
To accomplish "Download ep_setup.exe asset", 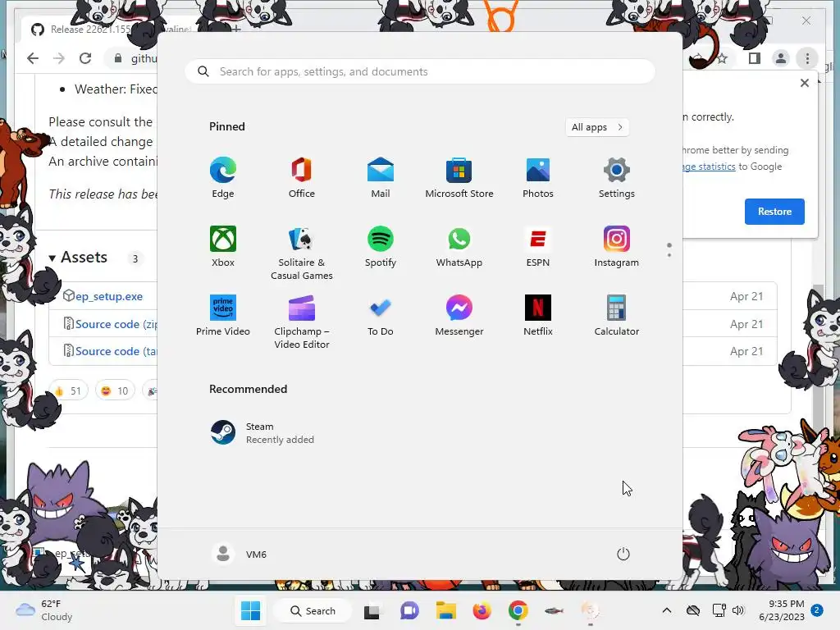I will pyautogui.click(x=109, y=296).
